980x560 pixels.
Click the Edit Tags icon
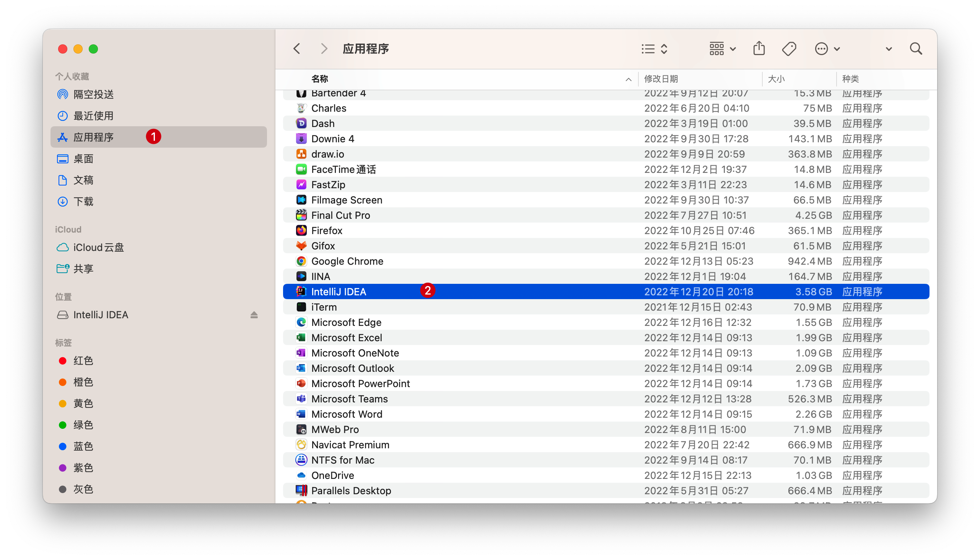point(789,49)
